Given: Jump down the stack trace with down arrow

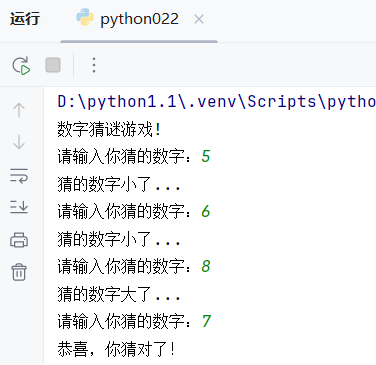Looking at the screenshot, I should [19, 142].
